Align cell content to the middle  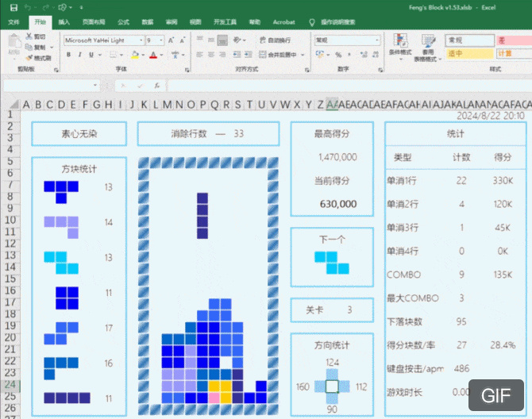point(211,40)
